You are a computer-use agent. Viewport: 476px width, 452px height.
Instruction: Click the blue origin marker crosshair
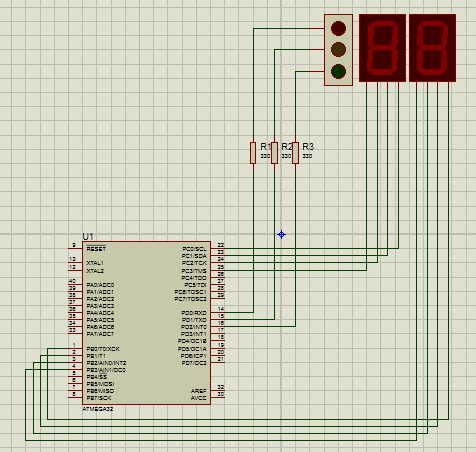point(281,235)
